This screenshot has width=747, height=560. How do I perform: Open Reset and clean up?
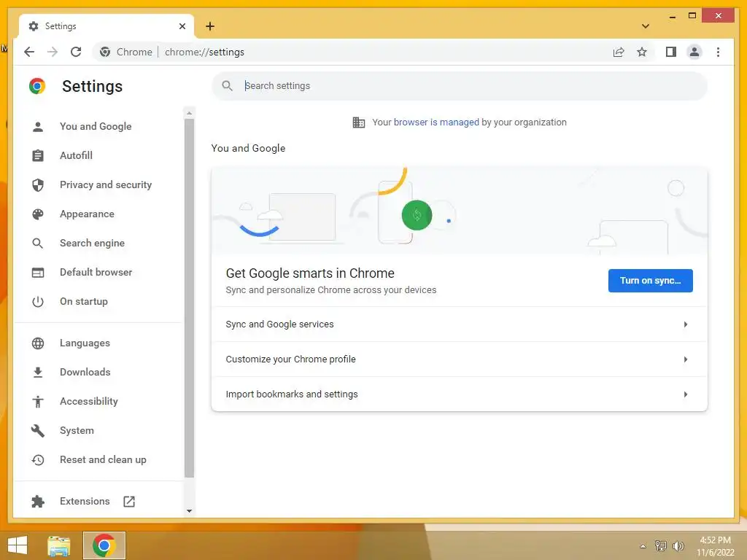pos(103,459)
